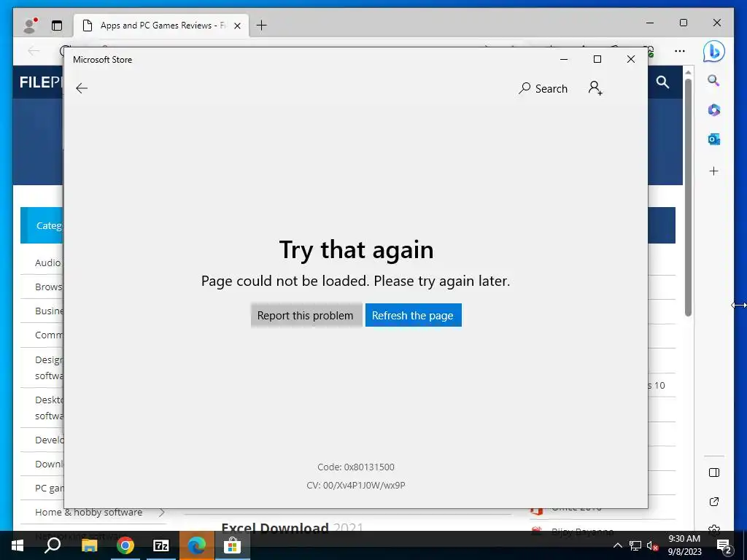The height and width of the screenshot is (560, 747).
Task: Open Bing Copilot sidebar button
Action: pyautogui.click(x=713, y=52)
